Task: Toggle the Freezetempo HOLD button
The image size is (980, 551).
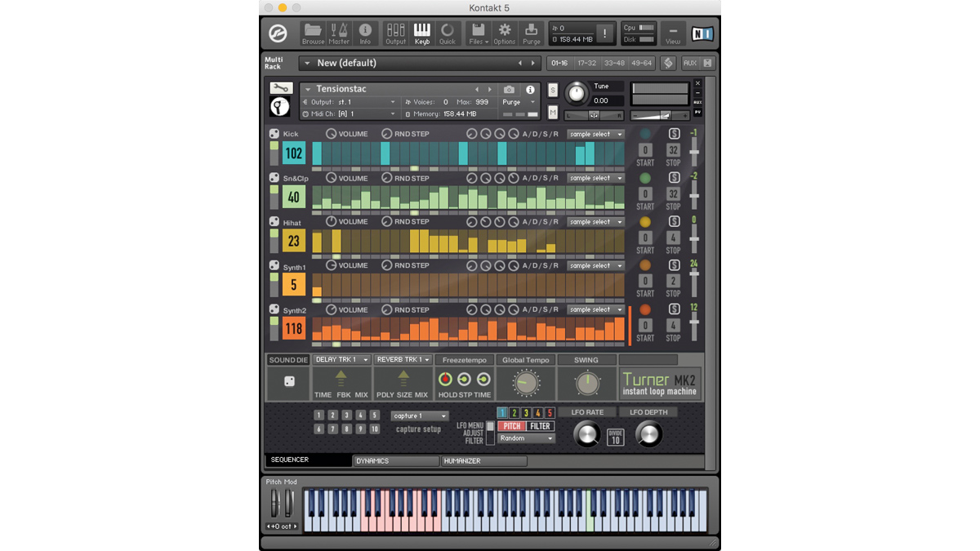Action: tap(446, 380)
